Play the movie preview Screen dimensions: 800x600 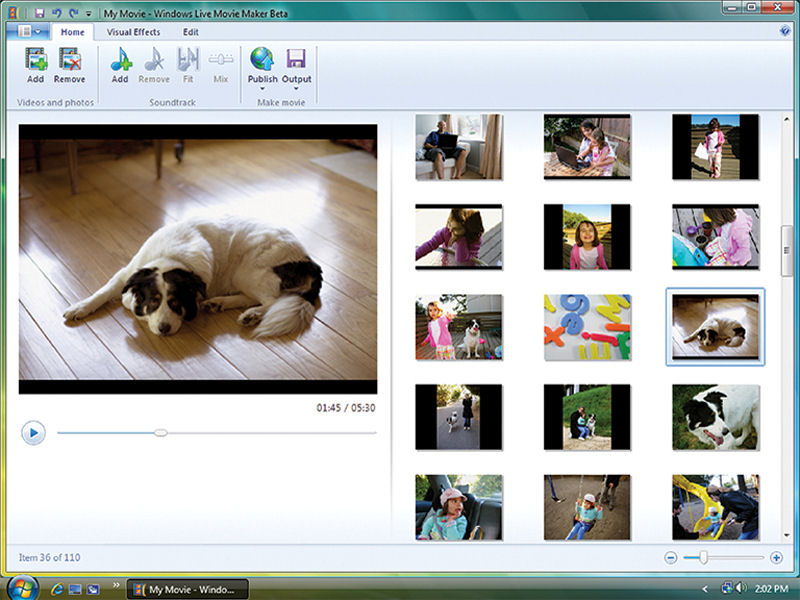coord(35,432)
